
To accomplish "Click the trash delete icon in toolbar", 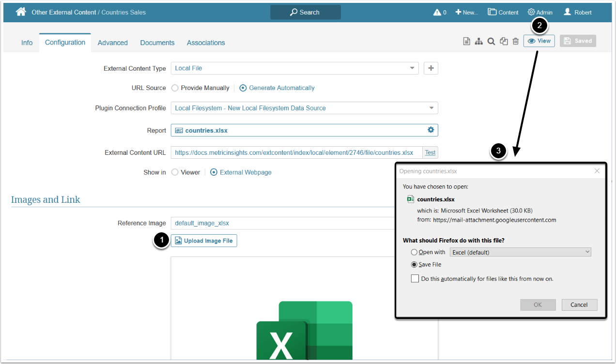I will pos(516,41).
